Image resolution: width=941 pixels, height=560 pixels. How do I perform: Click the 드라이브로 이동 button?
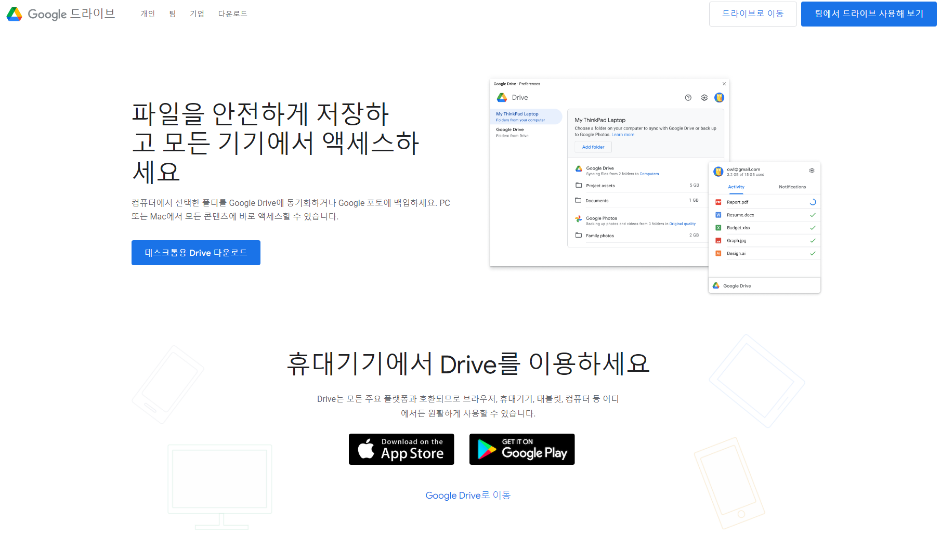pos(753,14)
